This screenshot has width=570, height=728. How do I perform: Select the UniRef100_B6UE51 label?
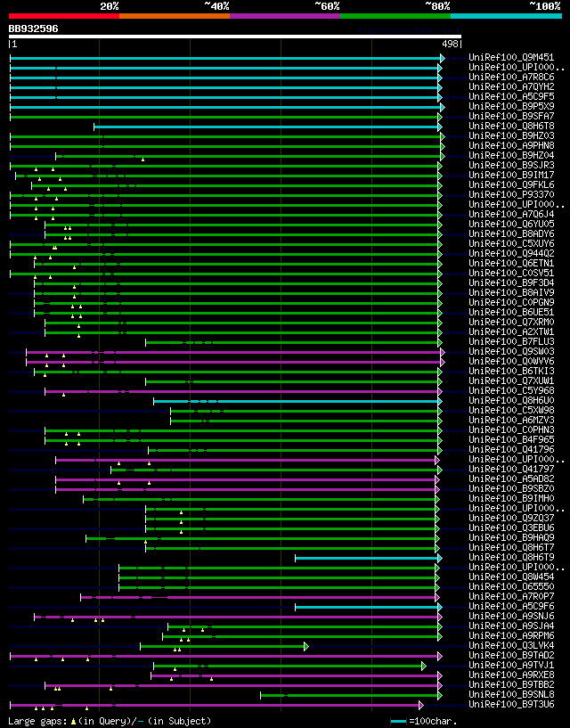[511, 312]
